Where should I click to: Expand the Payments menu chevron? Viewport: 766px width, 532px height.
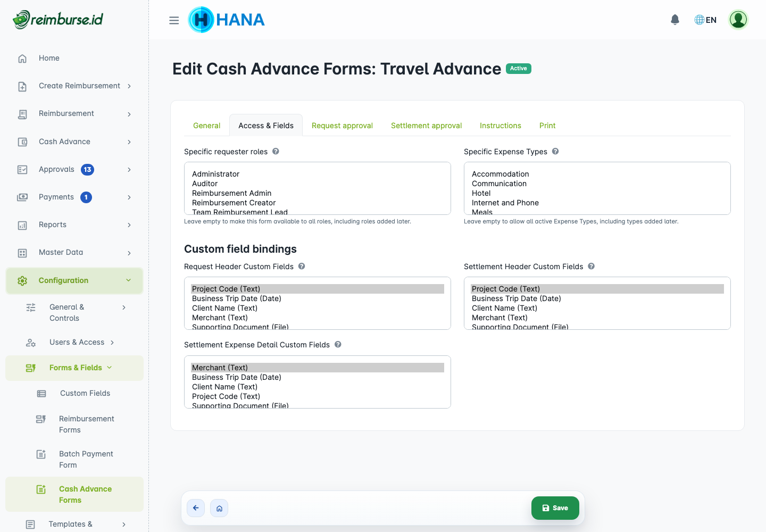click(129, 197)
